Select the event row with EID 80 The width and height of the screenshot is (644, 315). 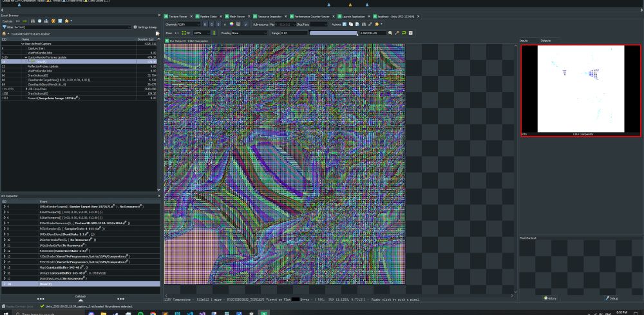(79, 75)
